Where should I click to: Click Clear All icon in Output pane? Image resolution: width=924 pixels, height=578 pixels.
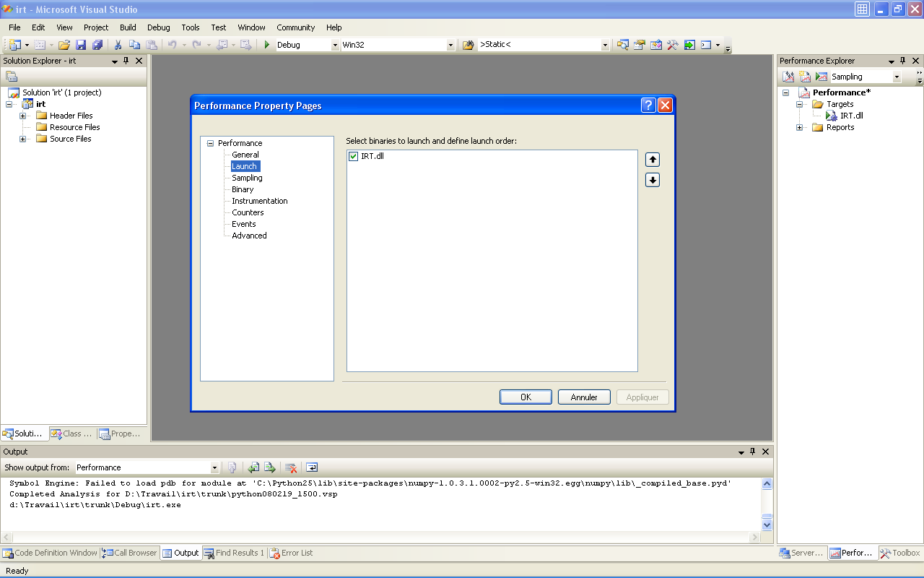click(291, 467)
